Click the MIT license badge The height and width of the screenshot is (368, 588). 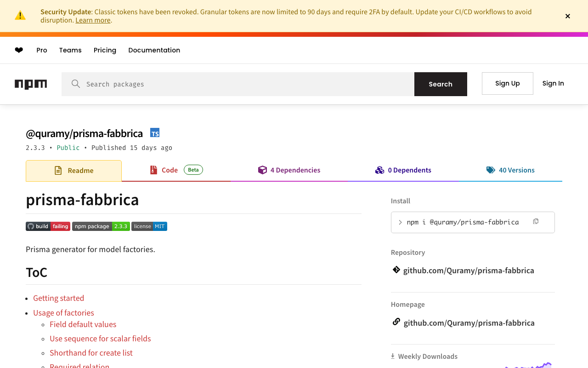(x=149, y=226)
